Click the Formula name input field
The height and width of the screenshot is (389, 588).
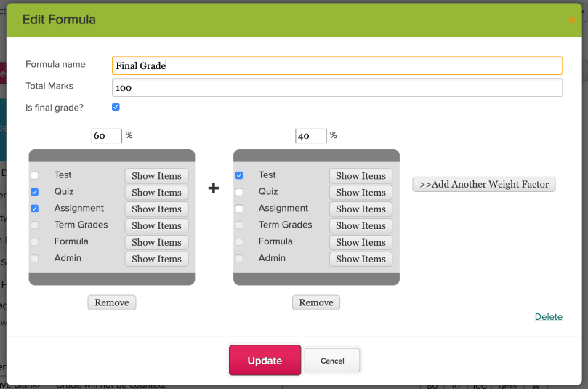(337, 66)
